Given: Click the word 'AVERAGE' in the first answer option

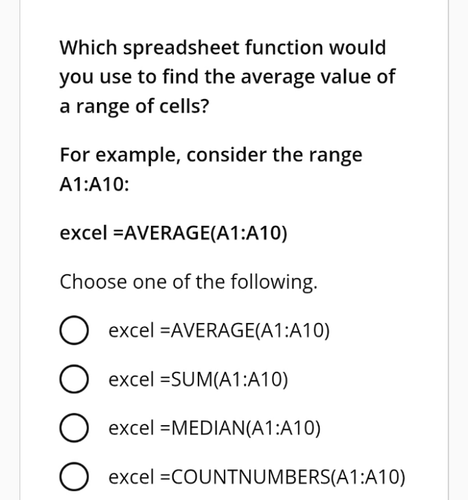Looking at the screenshot, I should click(x=213, y=331).
